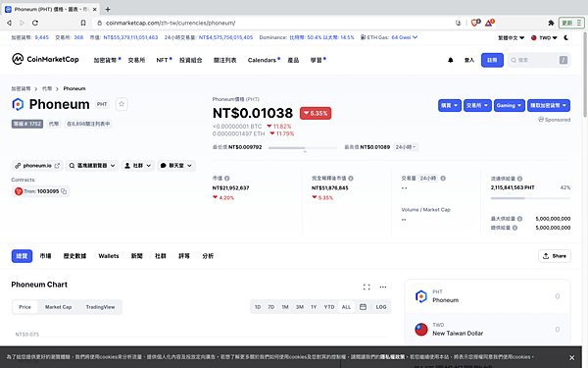Click the Brave shields icon

click(475, 23)
